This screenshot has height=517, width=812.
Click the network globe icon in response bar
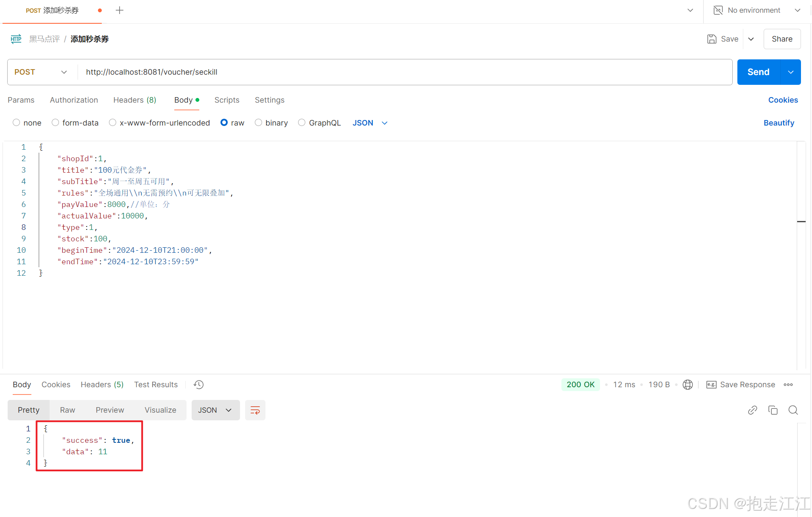point(688,385)
